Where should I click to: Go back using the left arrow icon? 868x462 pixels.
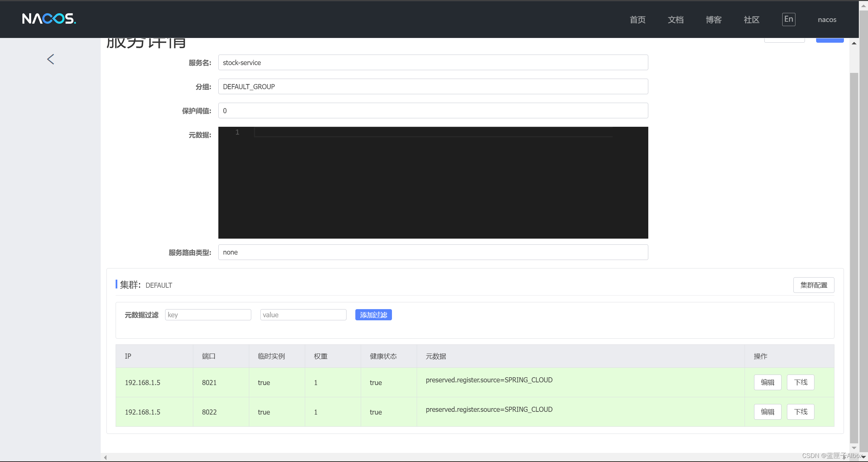tap(51, 59)
